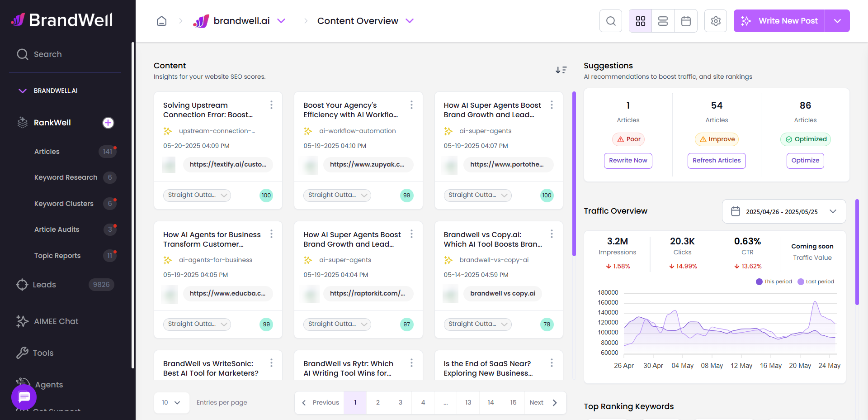Open menu on AI Agents for Business card
This screenshot has width=868, height=420.
[271, 234]
